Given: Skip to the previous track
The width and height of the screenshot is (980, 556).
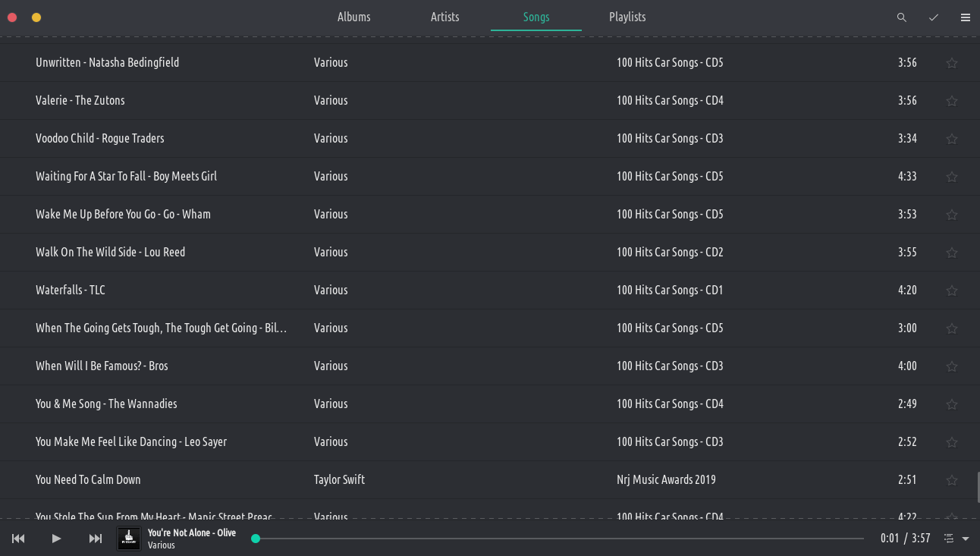Looking at the screenshot, I should (18, 539).
